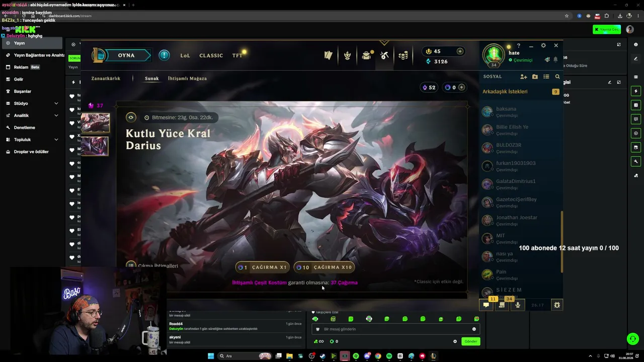Switch to the TFT tab
The image size is (644, 362).
tap(237, 55)
